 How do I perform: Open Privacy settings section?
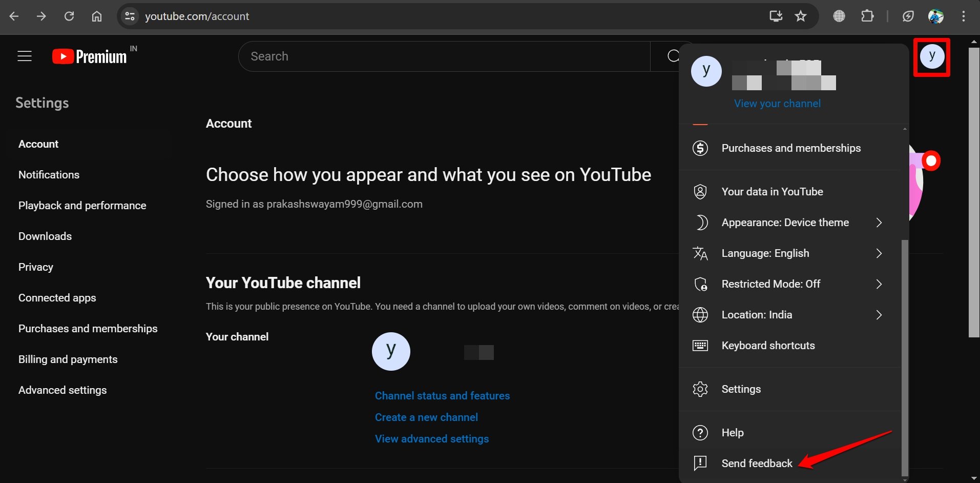[x=36, y=267]
